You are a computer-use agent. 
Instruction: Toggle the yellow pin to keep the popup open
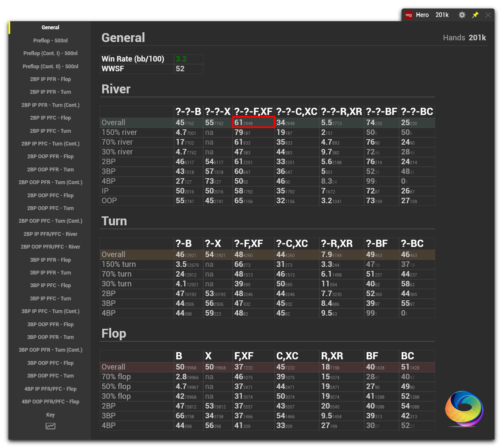[x=475, y=14]
